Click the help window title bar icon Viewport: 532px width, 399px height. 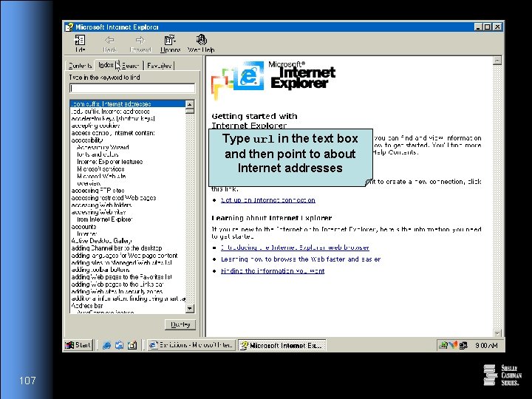(69, 27)
